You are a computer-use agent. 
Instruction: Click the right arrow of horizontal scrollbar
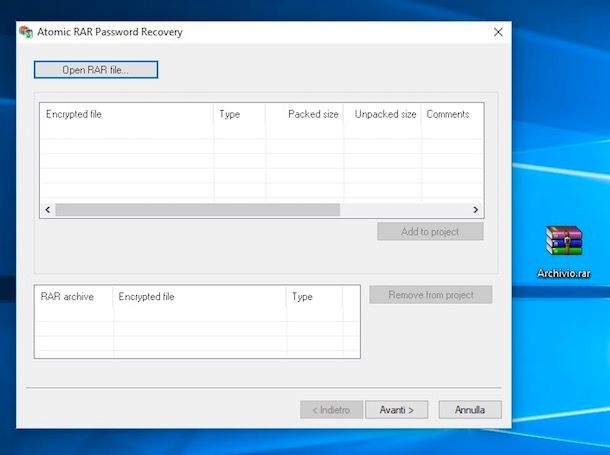(x=475, y=210)
